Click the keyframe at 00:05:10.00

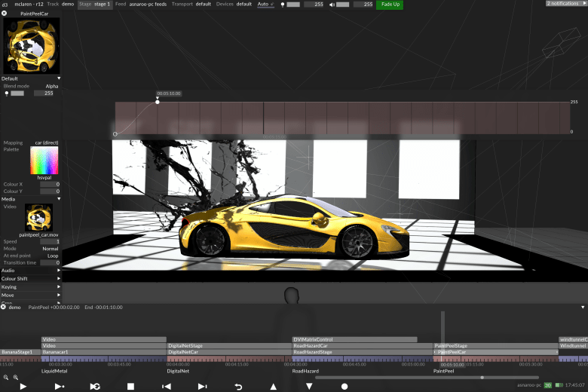(x=158, y=102)
